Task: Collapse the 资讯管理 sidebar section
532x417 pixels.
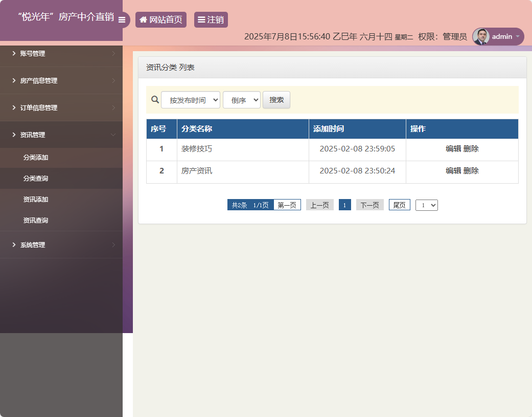Action: [x=61, y=135]
